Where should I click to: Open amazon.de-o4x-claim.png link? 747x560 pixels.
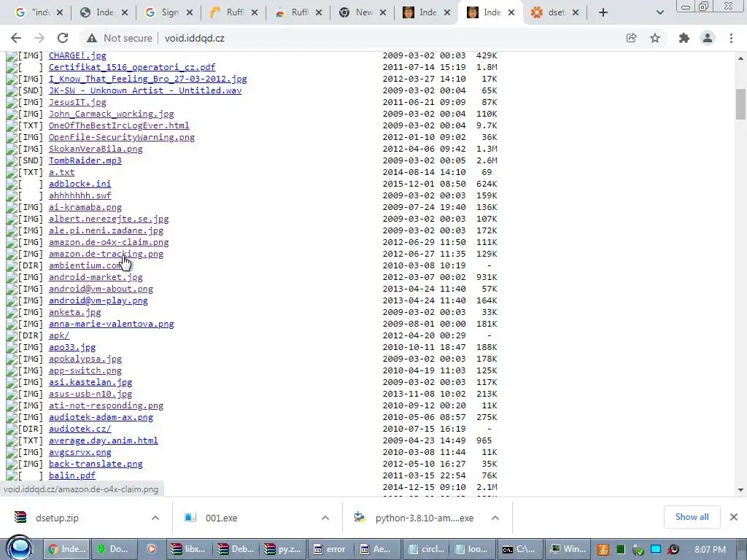pos(109,242)
